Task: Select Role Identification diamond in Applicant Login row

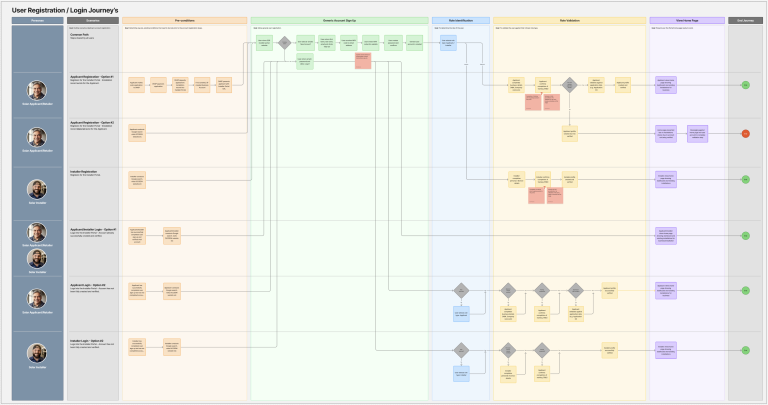Action: point(461,291)
